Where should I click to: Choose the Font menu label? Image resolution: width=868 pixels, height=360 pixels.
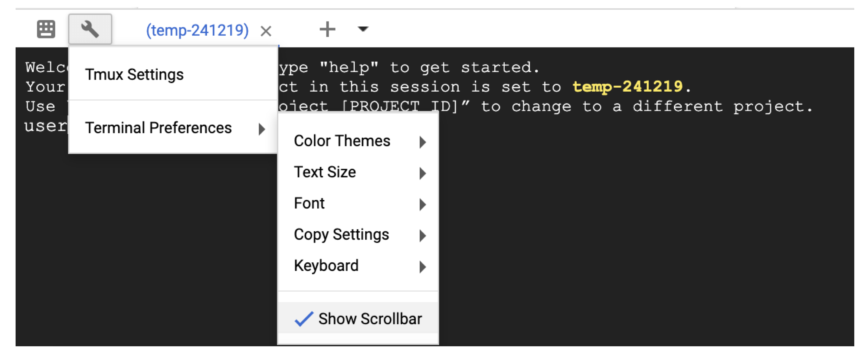coord(309,203)
